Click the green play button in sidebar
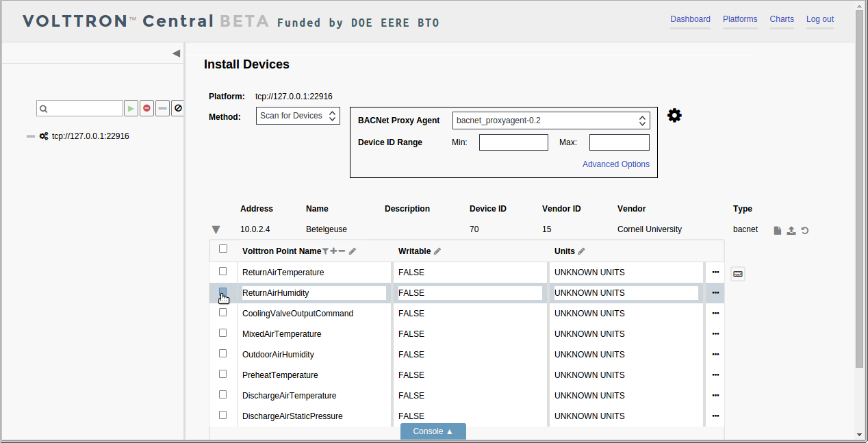The width and height of the screenshot is (868, 443). coord(131,108)
